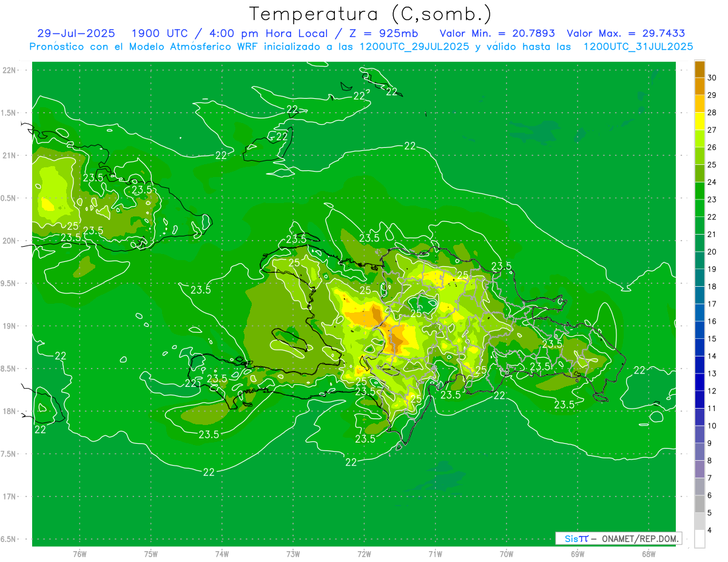Click the blue swatch between legend 15 and 16

pyautogui.click(x=699, y=330)
